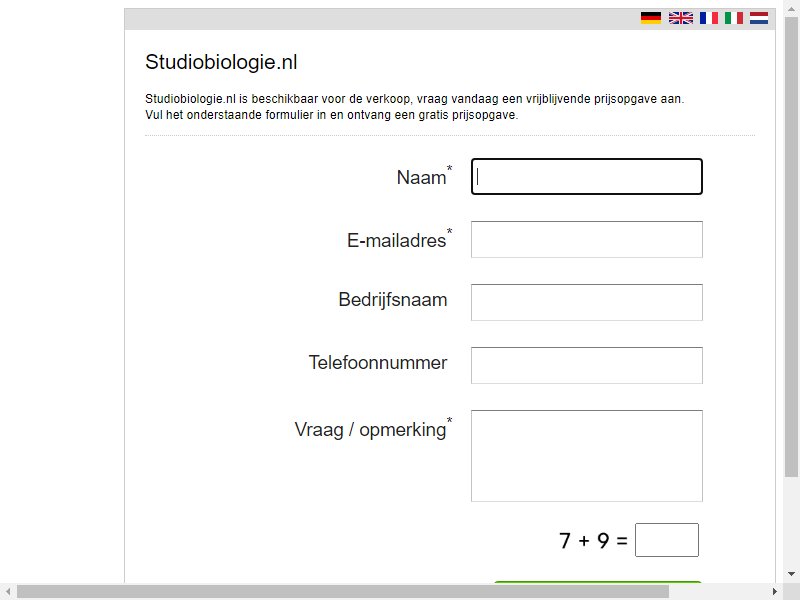Switch language via the Dutch flag
800x600 pixels.
click(x=759, y=18)
